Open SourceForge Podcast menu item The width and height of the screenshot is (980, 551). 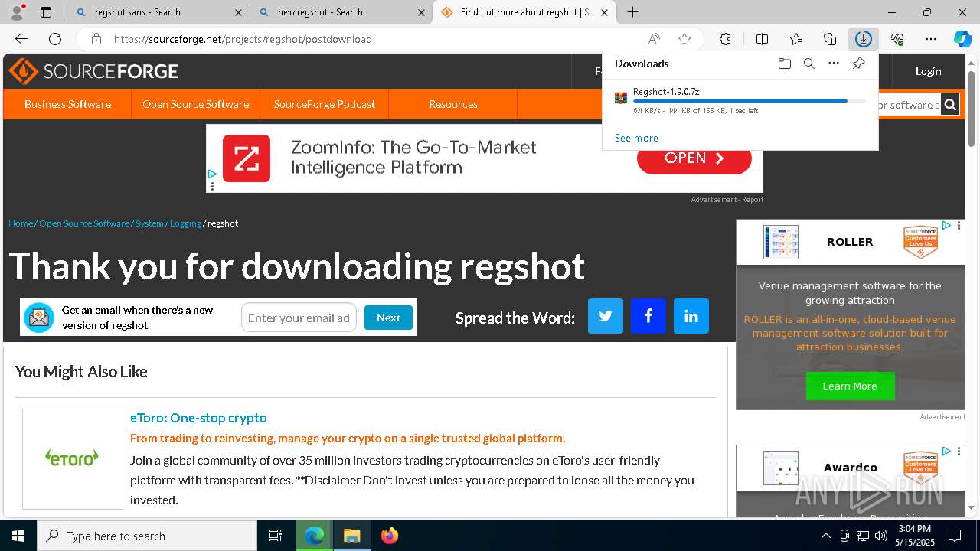pos(325,104)
